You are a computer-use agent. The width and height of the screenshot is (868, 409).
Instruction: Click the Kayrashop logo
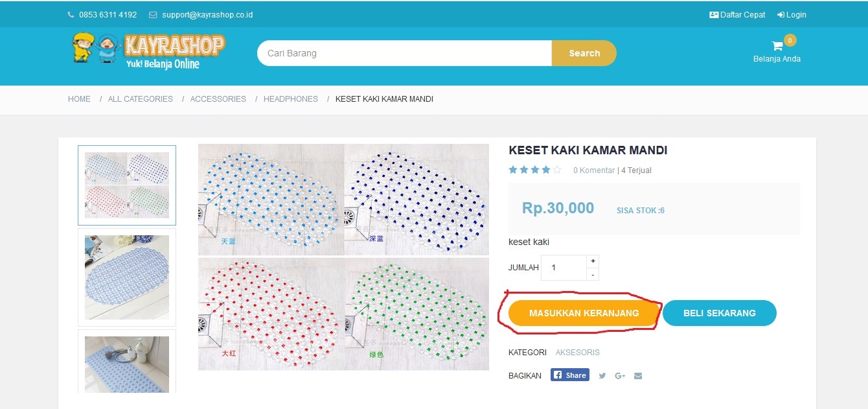[x=149, y=51]
